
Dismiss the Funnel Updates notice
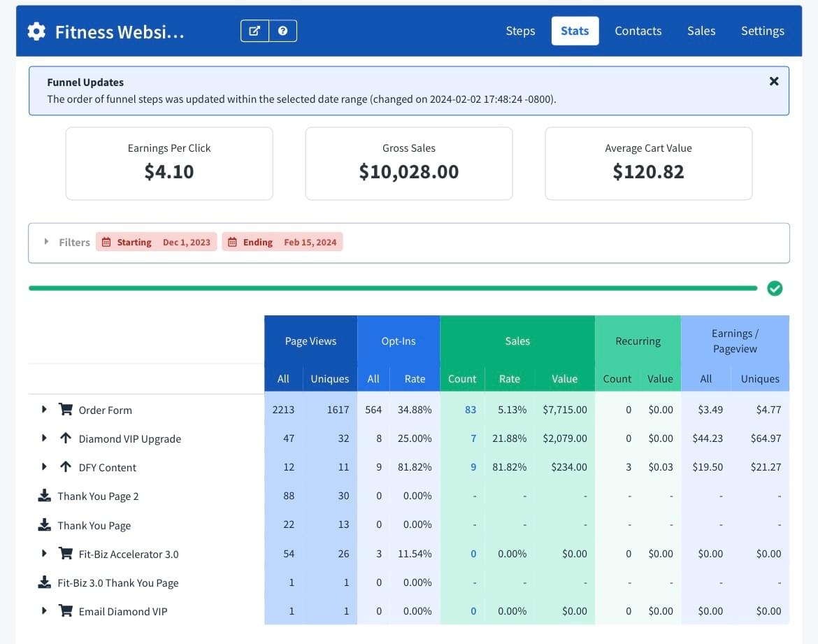pos(774,81)
